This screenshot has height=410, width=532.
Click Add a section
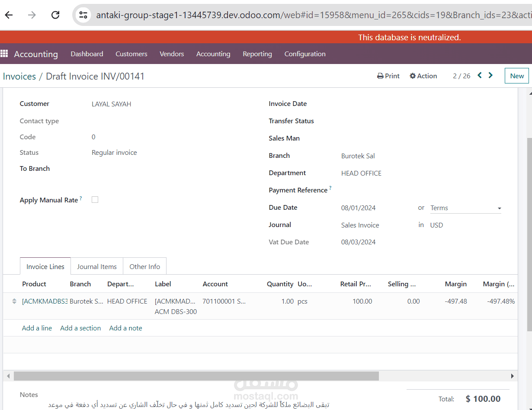point(80,328)
